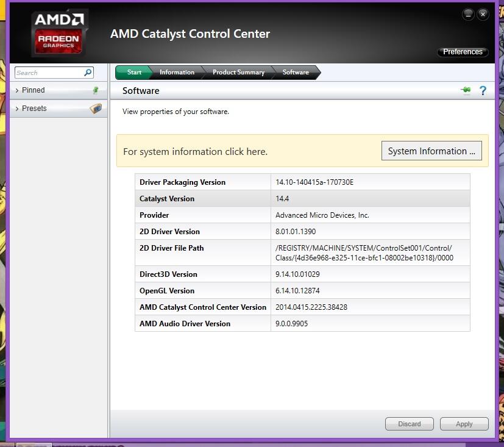Image resolution: width=504 pixels, height=447 pixels.
Task: Select the Catalyst Version label
Action: (167, 199)
